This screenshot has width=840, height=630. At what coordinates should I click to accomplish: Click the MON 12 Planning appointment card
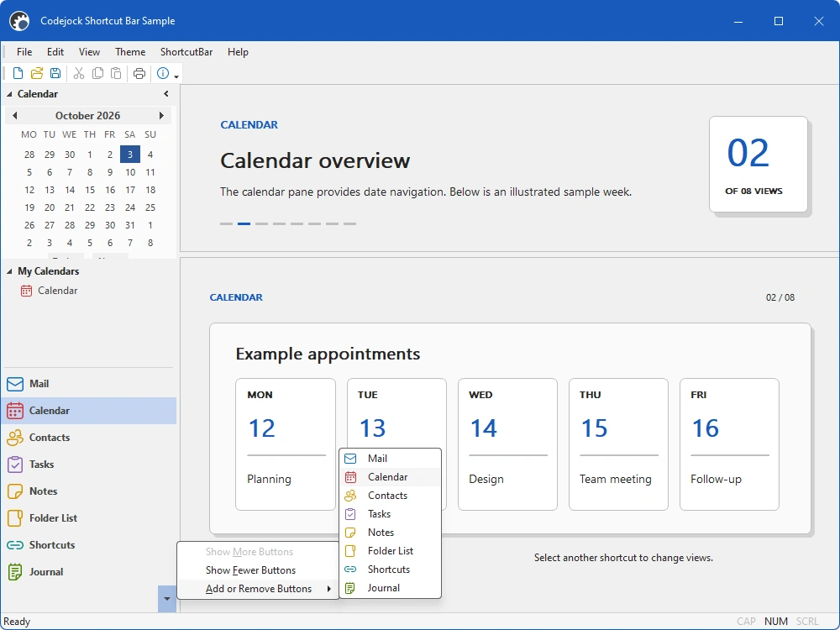coord(286,444)
